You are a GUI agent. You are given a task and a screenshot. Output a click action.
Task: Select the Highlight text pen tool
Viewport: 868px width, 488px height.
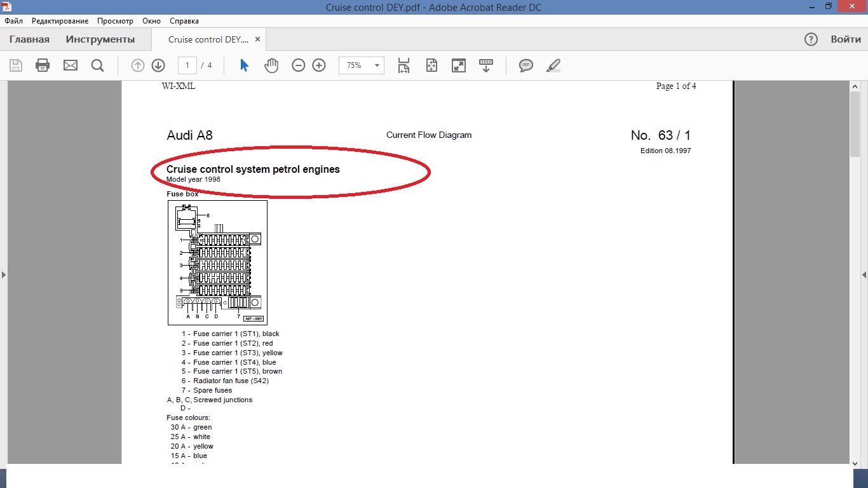coord(553,65)
